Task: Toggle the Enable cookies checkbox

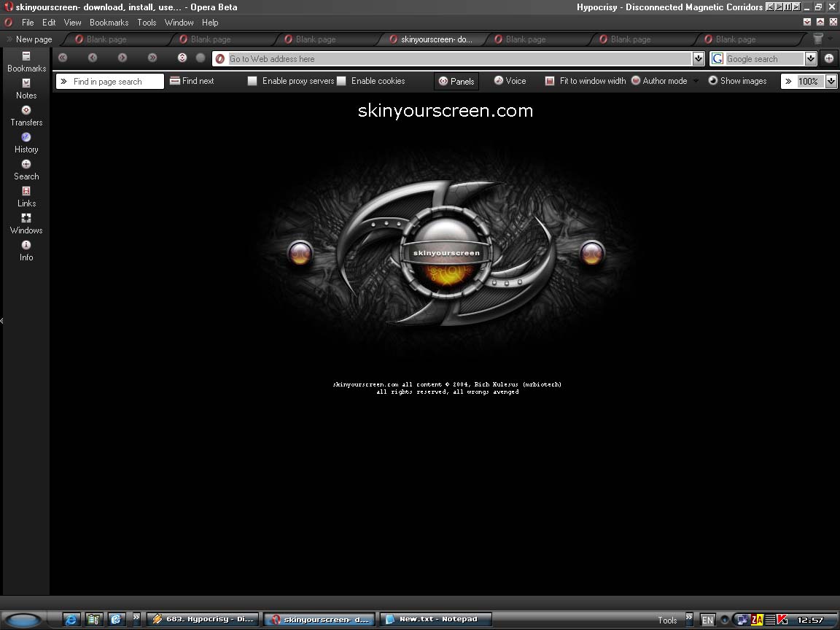Action: point(341,81)
